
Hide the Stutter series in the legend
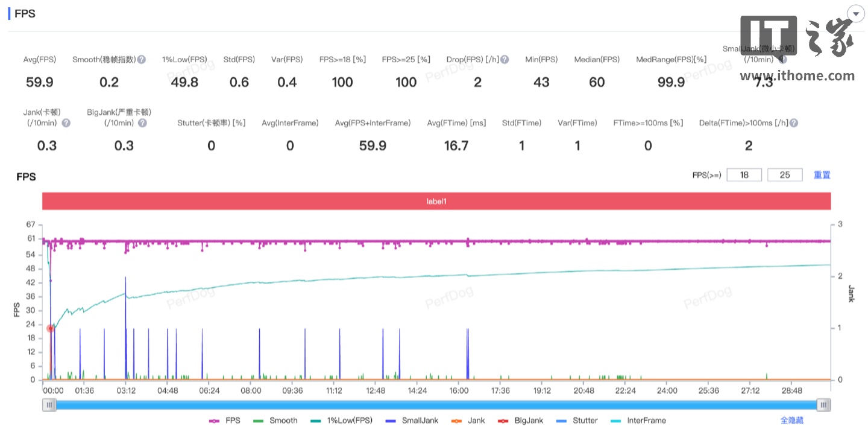click(x=577, y=421)
